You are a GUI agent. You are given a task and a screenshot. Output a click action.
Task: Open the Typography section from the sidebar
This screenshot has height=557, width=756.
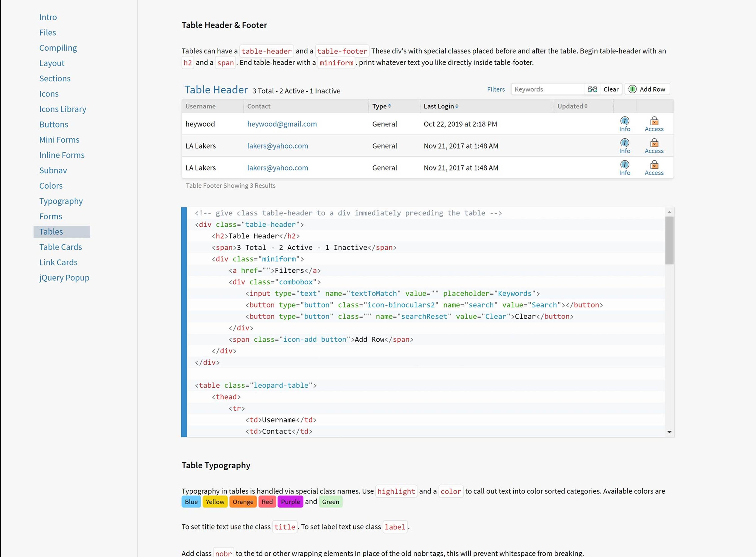tap(61, 201)
